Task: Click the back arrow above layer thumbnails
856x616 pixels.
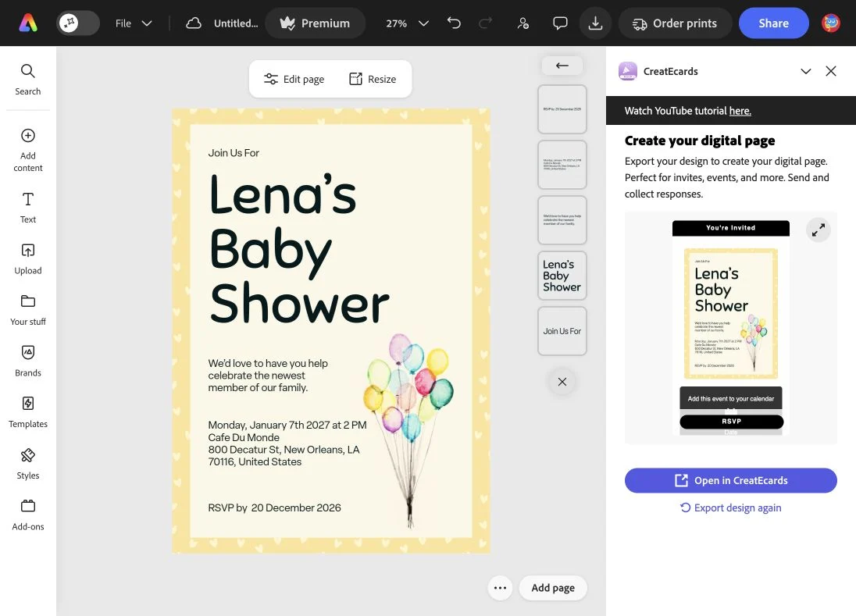Action: pyautogui.click(x=562, y=66)
